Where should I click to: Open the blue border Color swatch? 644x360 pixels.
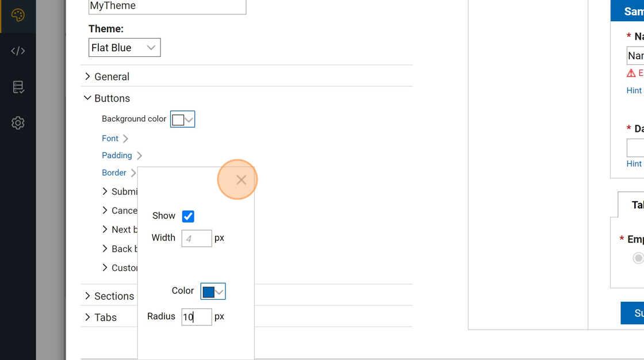[213, 292]
